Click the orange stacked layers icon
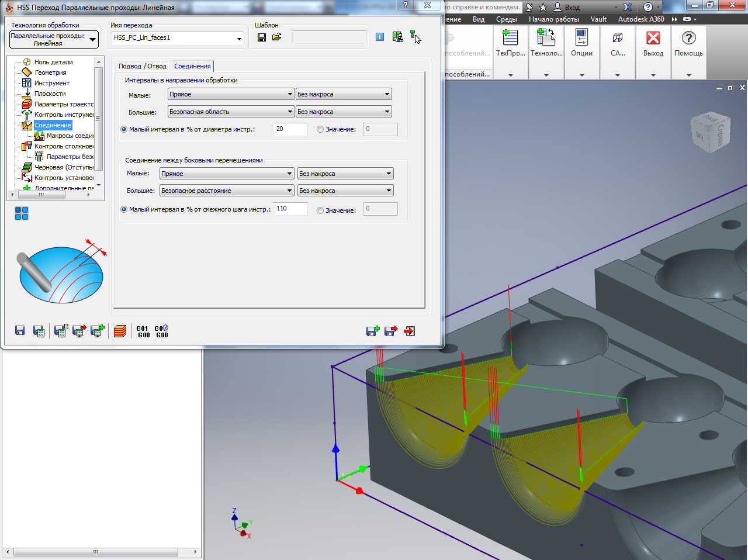The height and width of the screenshot is (560, 748). click(x=120, y=331)
